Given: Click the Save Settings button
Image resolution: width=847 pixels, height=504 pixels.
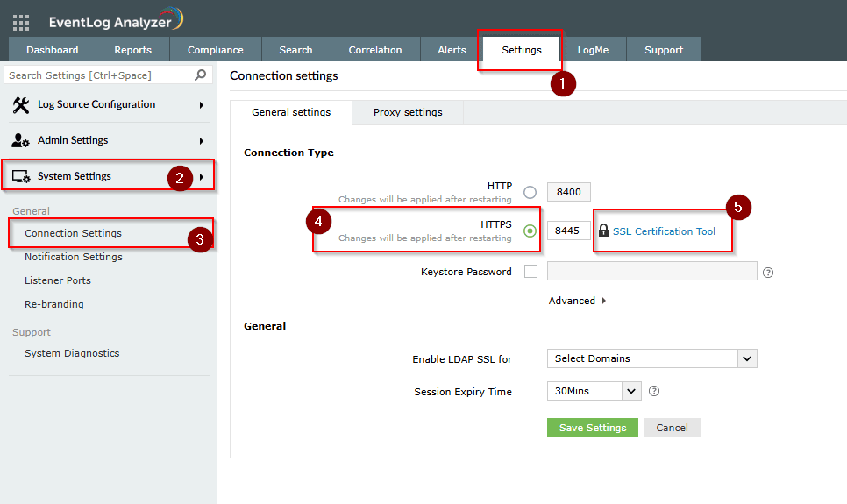Looking at the screenshot, I should pos(593,428).
